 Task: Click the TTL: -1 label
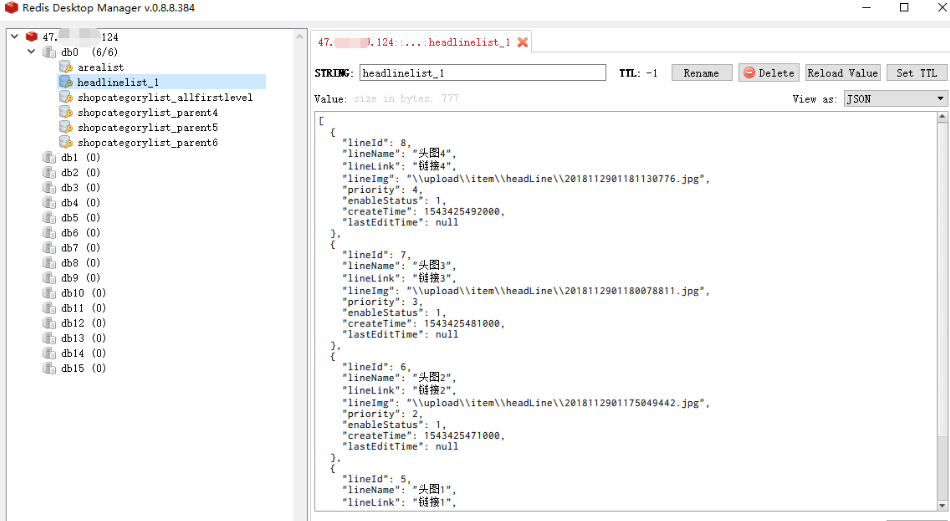(639, 73)
